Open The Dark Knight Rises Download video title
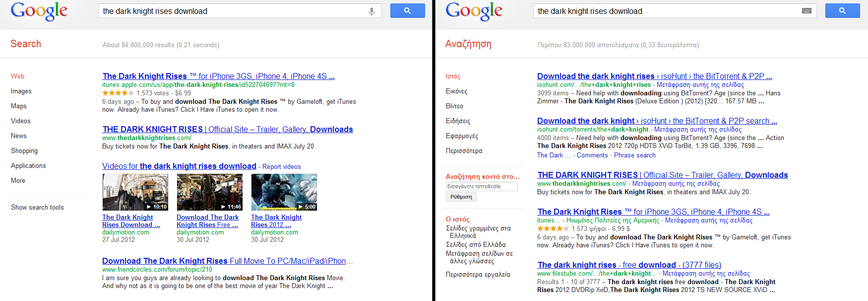Image resolution: width=868 pixels, height=301 pixels. tap(131, 221)
